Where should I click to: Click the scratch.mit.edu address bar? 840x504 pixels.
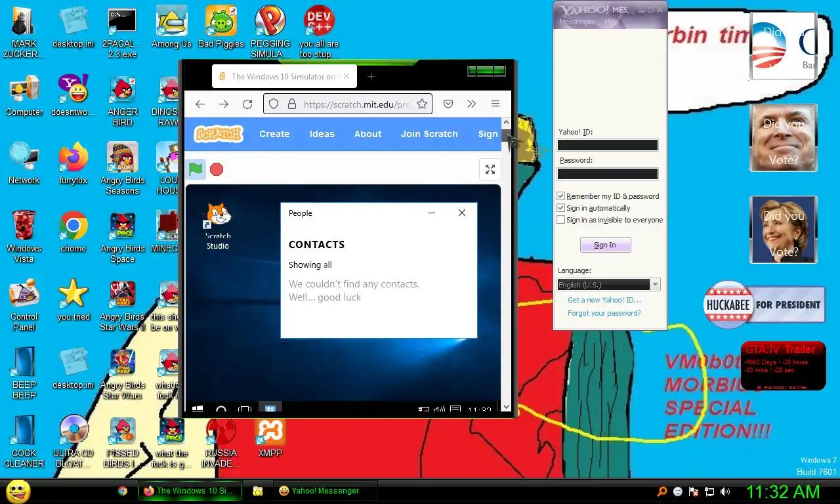[348, 104]
